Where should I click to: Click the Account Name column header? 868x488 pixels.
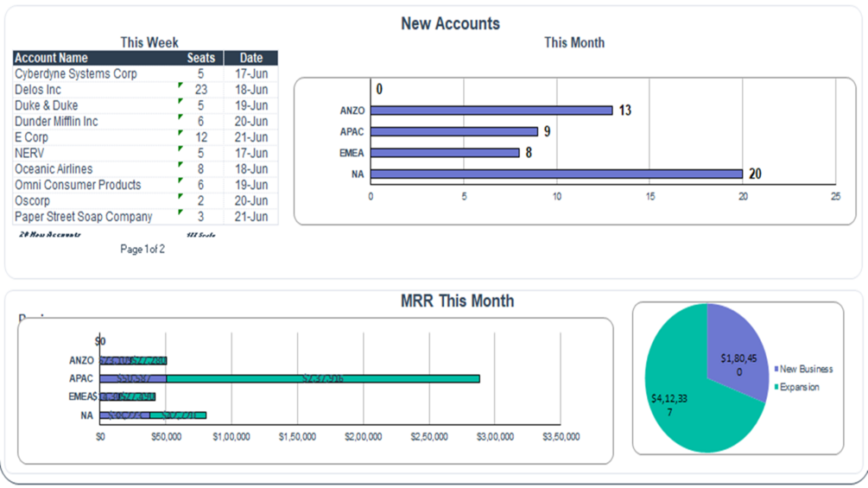51,58
